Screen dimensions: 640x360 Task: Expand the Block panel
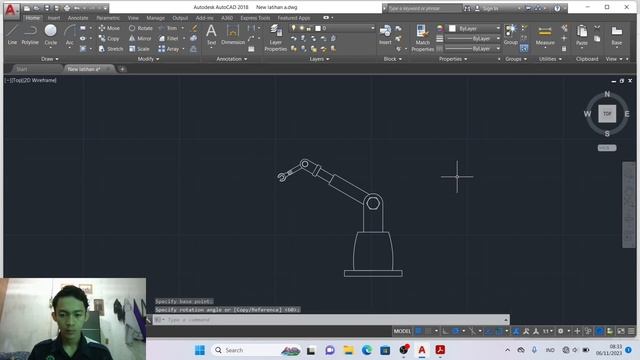click(392, 59)
